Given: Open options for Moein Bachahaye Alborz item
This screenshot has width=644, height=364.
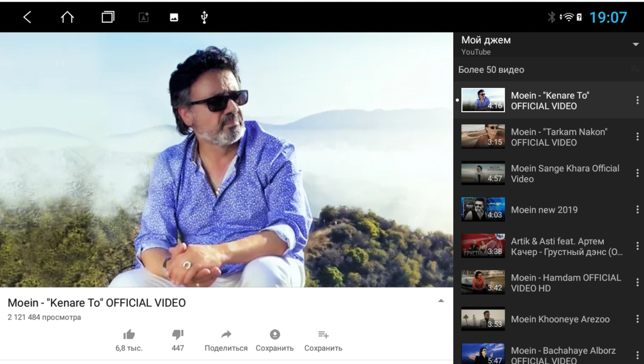Looking at the screenshot, I should (637, 355).
